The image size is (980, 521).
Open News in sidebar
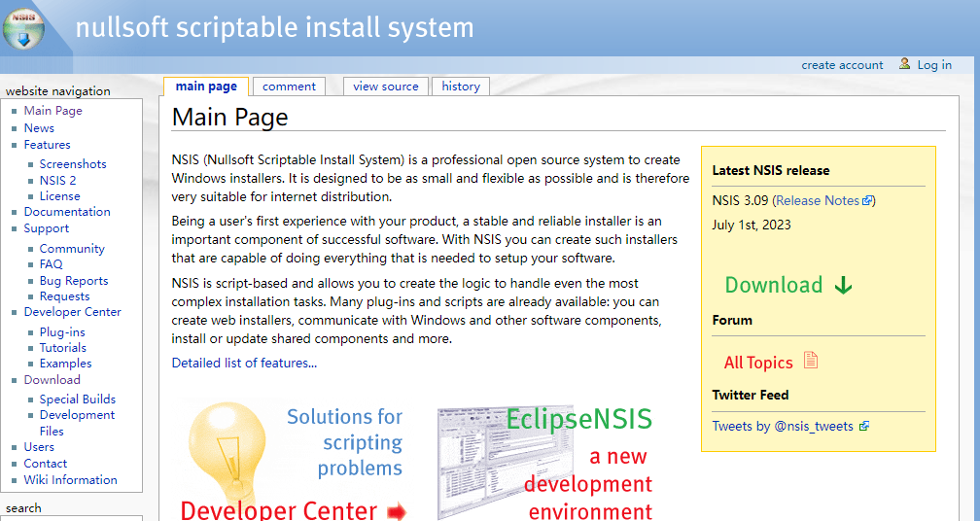pos(39,128)
